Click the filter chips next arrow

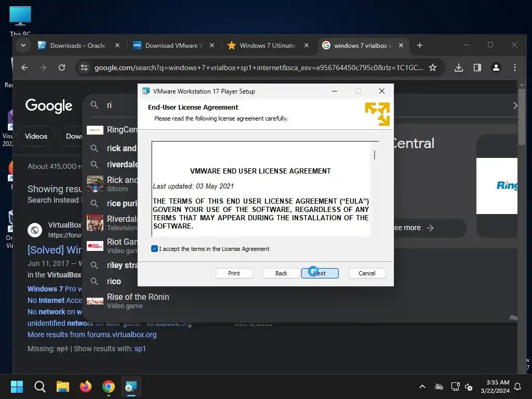pos(515,105)
